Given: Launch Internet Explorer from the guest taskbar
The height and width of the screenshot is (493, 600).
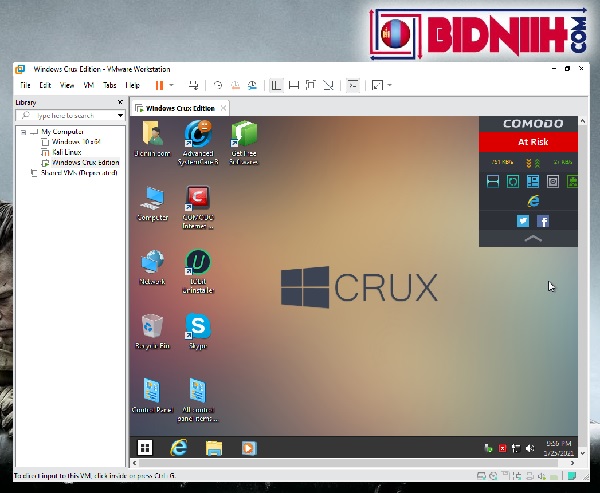Looking at the screenshot, I should [x=179, y=447].
